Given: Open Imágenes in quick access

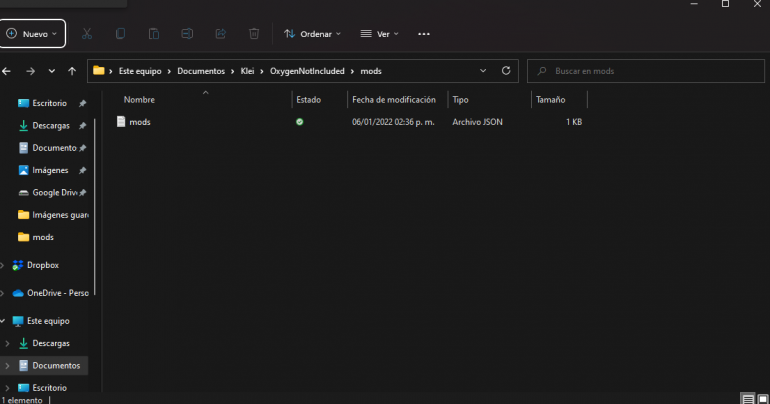Looking at the screenshot, I should click(50, 170).
